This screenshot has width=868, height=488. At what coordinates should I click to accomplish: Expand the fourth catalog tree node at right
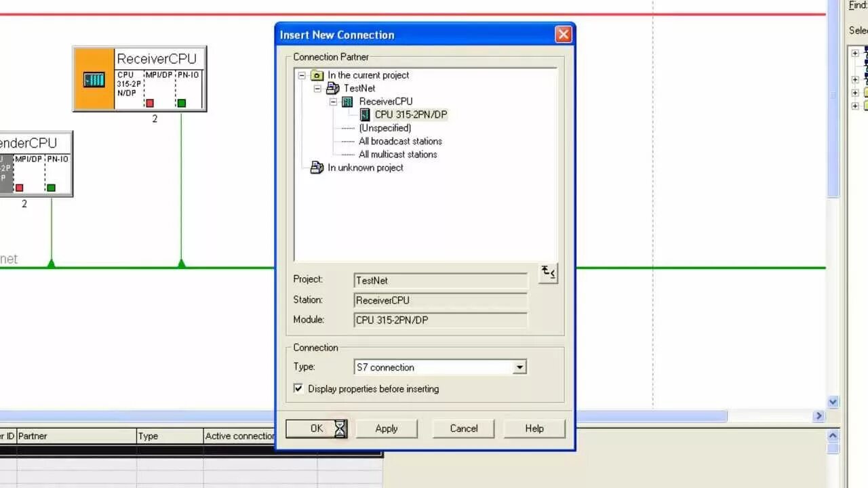[x=855, y=106]
